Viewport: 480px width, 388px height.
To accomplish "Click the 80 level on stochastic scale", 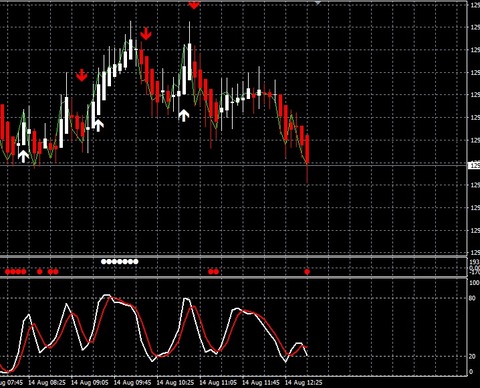I will 472,298.
